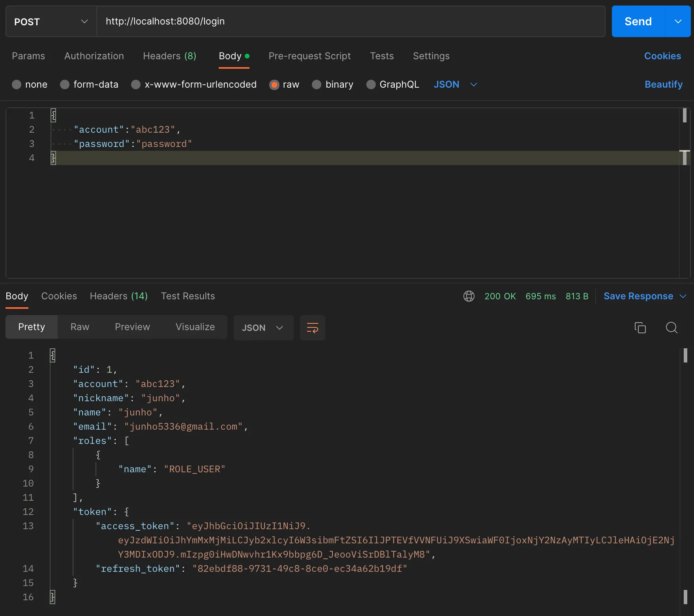This screenshot has height=616, width=694.
Task: Expand the Save Response chevron
Action: 683,296
